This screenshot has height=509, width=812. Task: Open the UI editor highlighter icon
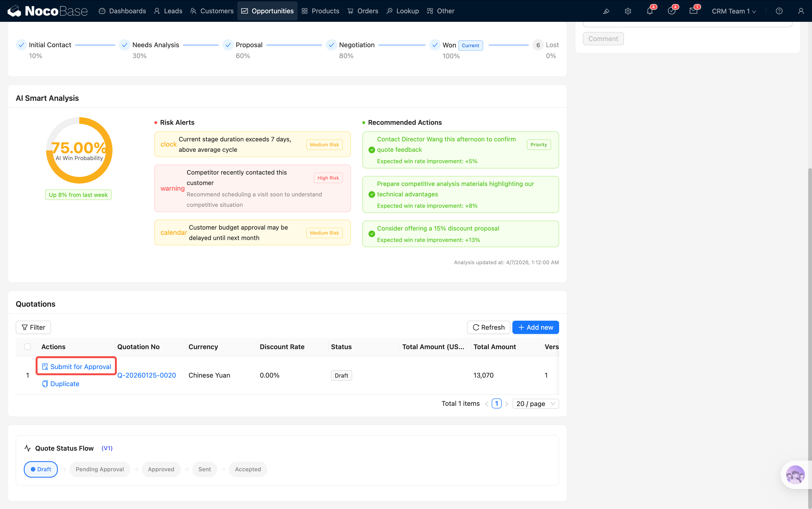(606, 11)
